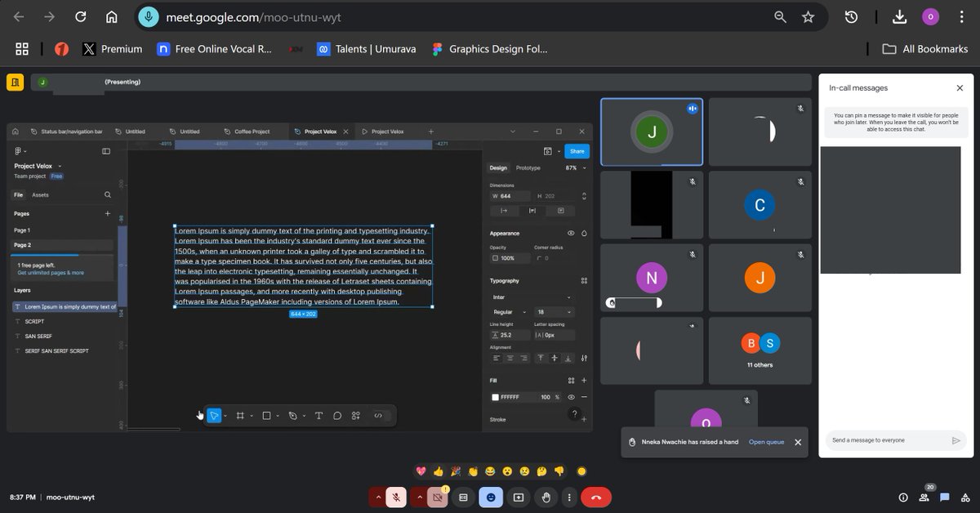Click the Share button in Figma
This screenshot has width=980, height=513.
(x=577, y=151)
